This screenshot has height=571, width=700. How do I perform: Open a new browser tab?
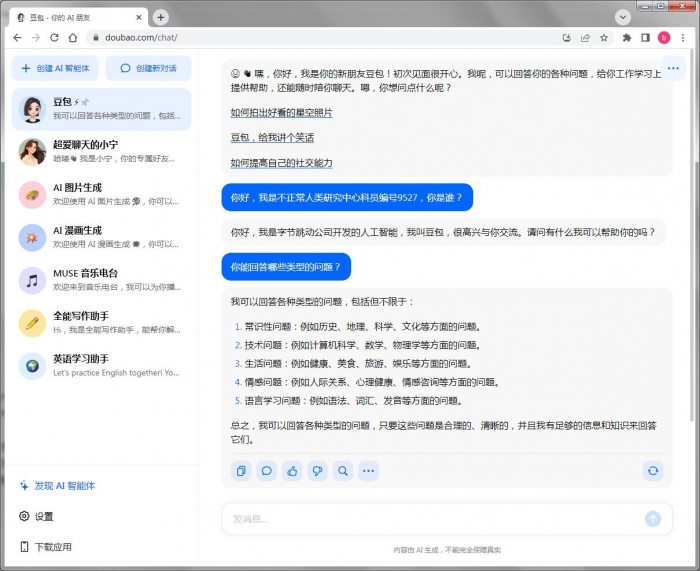coord(161,17)
